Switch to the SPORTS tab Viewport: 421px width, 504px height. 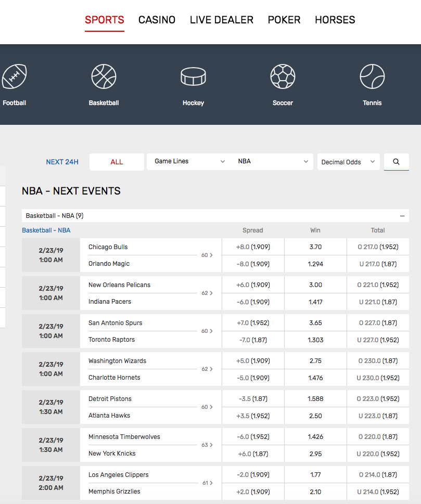pyautogui.click(x=105, y=20)
